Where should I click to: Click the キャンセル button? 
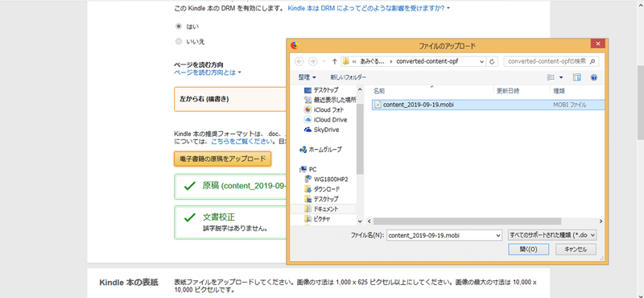pos(576,249)
